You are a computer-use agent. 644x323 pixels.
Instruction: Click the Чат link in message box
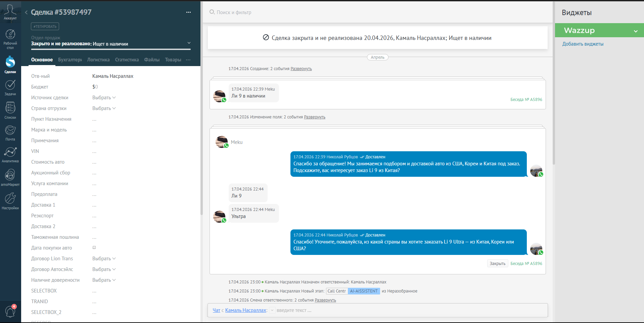tap(217, 310)
